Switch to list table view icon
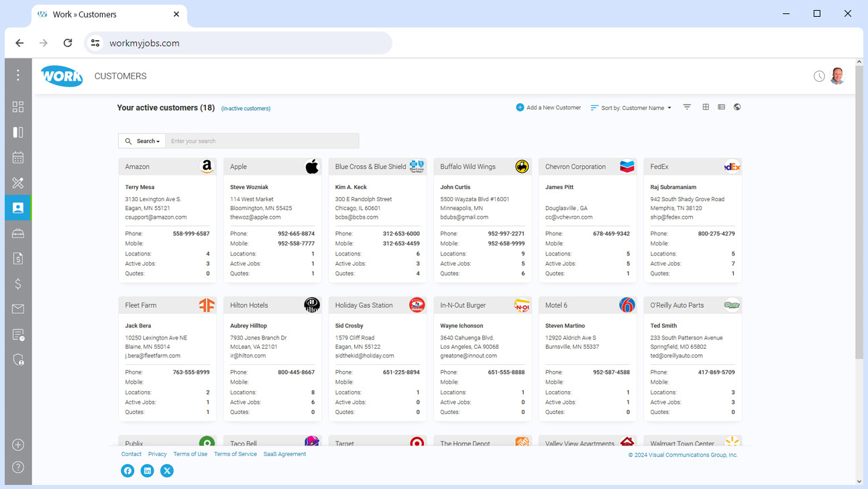Screen dimensions: 868x489 tap(721, 107)
